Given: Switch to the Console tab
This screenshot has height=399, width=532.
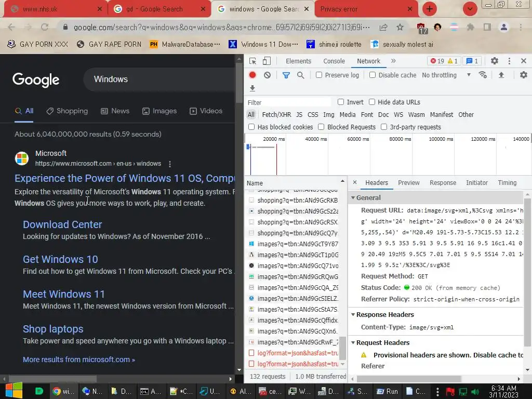Looking at the screenshot, I should [334, 61].
